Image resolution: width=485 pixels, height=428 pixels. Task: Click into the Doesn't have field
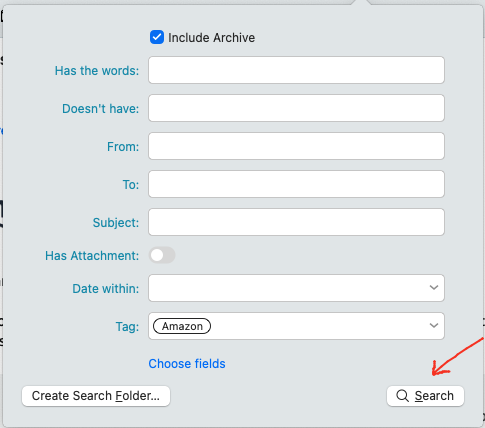[x=296, y=108]
